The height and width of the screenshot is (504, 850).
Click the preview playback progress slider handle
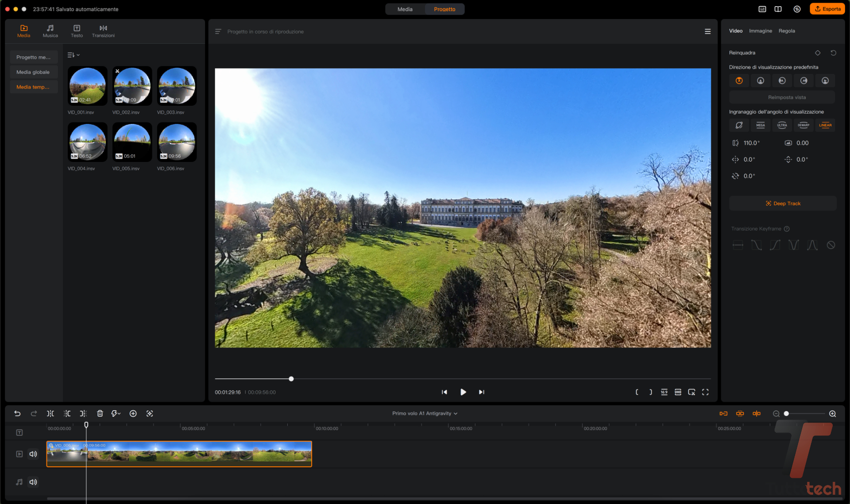point(291,379)
